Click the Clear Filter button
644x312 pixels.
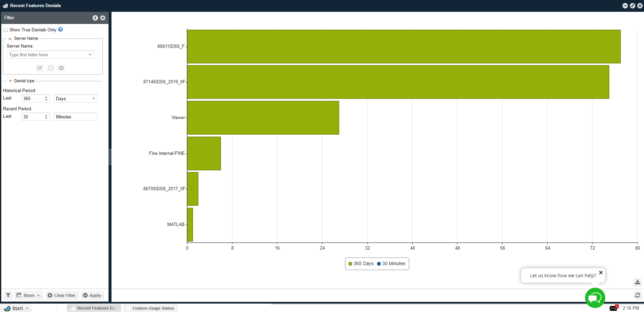point(62,295)
